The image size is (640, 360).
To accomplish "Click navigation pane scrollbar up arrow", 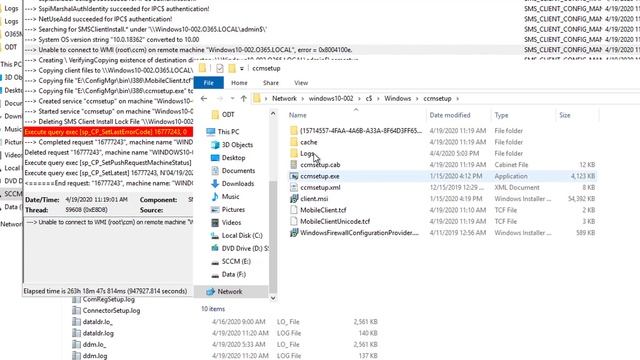I will 273,113.
